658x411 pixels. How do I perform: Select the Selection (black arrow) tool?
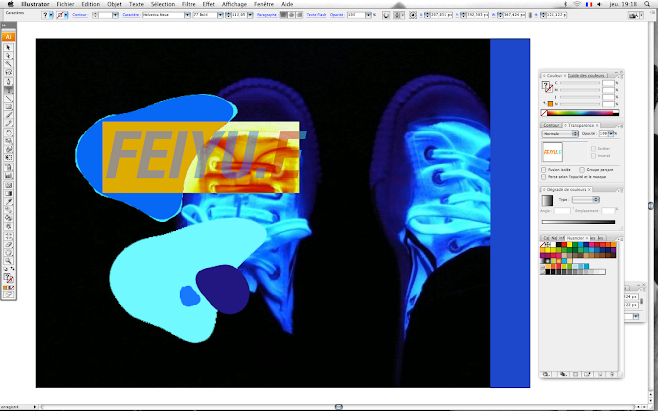coord(8,47)
